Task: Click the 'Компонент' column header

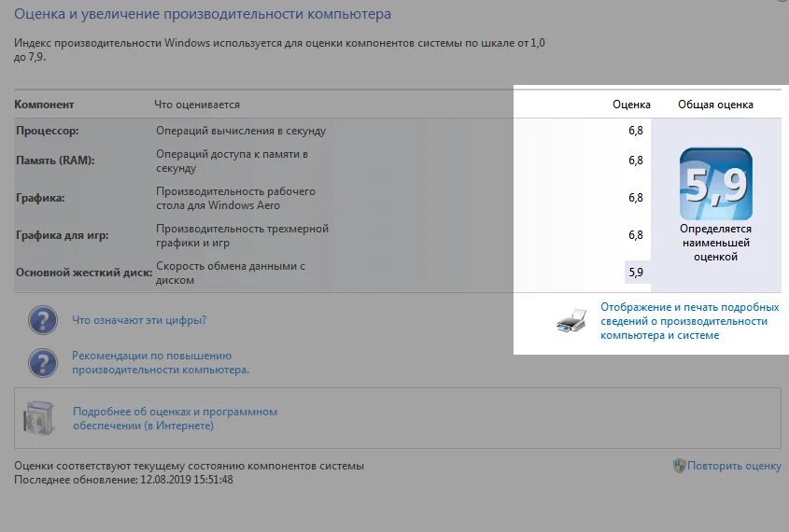Action: (x=44, y=105)
